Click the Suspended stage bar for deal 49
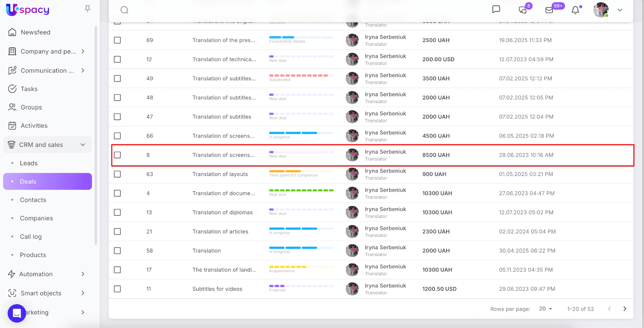Image resolution: width=644 pixels, height=328 pixels. pyautogui.click(x=298, y=76)
